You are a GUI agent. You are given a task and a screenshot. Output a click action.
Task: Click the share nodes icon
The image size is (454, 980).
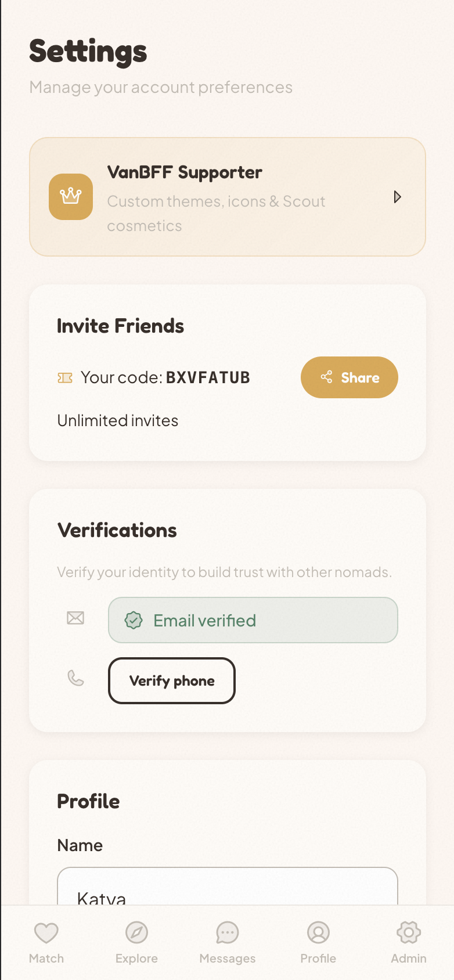(x=327, y=377)
